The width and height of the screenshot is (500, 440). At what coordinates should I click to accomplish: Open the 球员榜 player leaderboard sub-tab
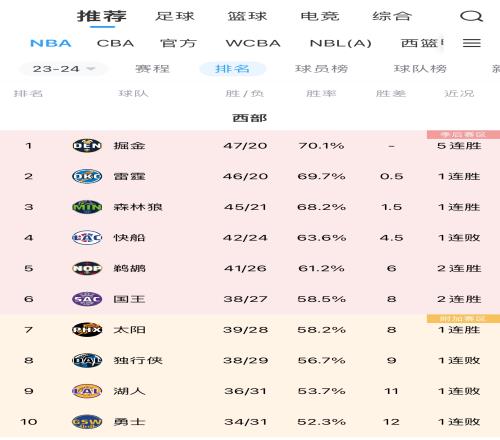(x=322, y=69)
